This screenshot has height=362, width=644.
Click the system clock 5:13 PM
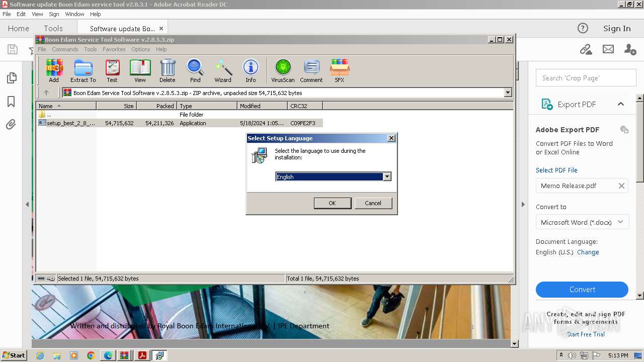tap(617, 355)
